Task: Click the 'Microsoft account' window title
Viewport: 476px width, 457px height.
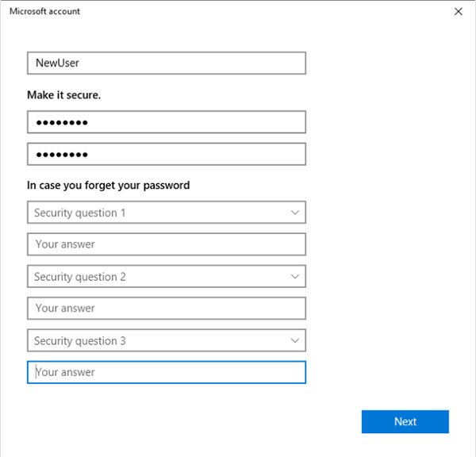Action: [x=44, y=11]
